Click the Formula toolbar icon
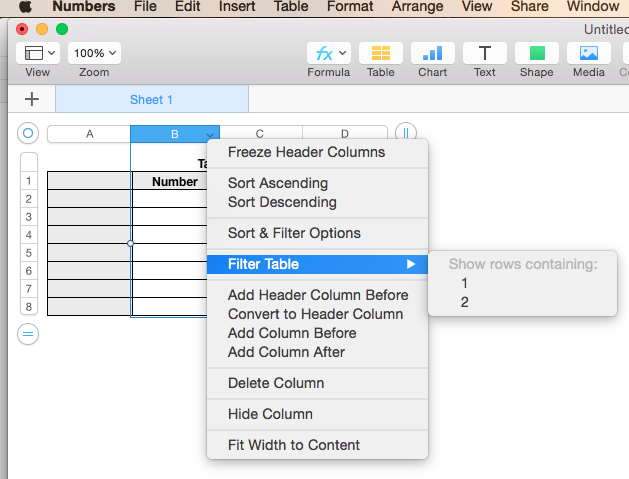Image resolution: width=629 pixels, height=479 pixels. pos(328,53)
